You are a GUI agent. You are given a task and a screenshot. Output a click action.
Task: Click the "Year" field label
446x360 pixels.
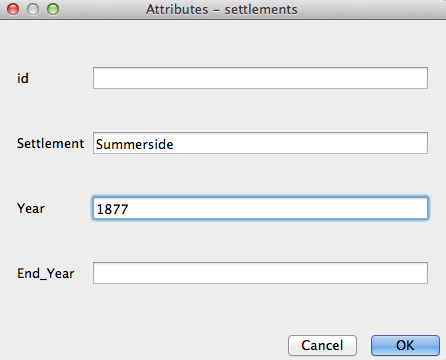point(31,209)
